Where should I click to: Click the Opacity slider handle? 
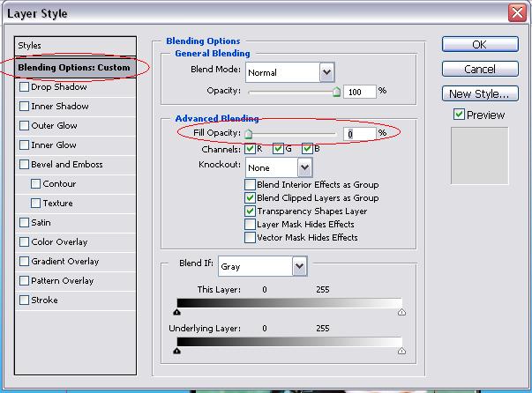point(336,92)
